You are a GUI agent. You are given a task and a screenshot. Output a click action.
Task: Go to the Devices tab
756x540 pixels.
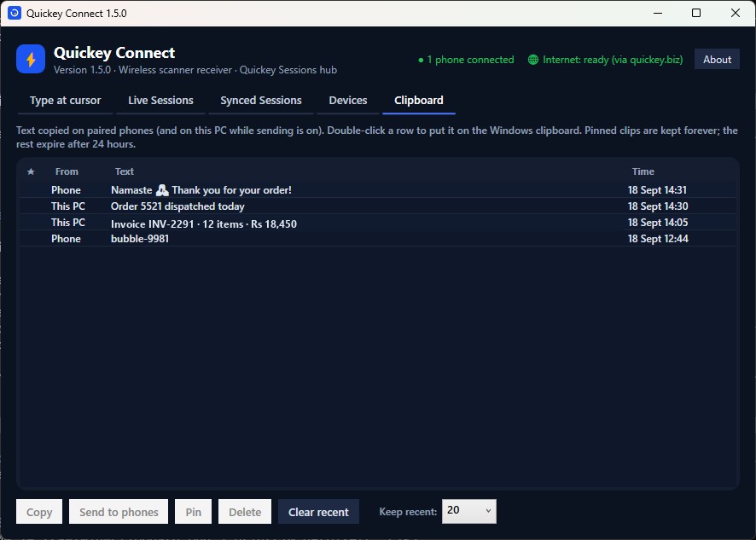pos(347,101)
